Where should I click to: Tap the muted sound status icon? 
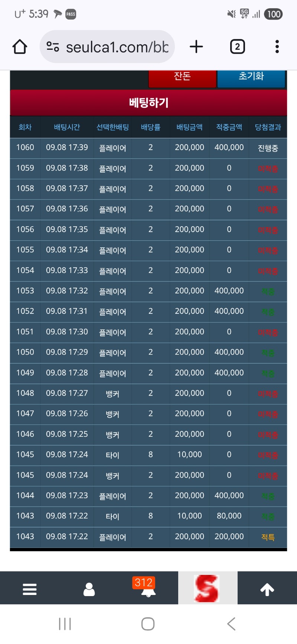point(231,14)
